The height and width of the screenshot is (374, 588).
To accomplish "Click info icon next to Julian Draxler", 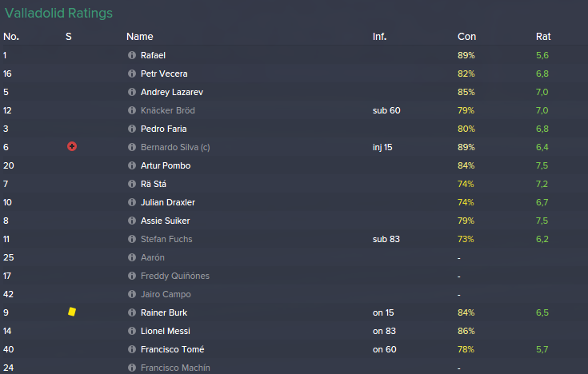I will click(132, 202).
